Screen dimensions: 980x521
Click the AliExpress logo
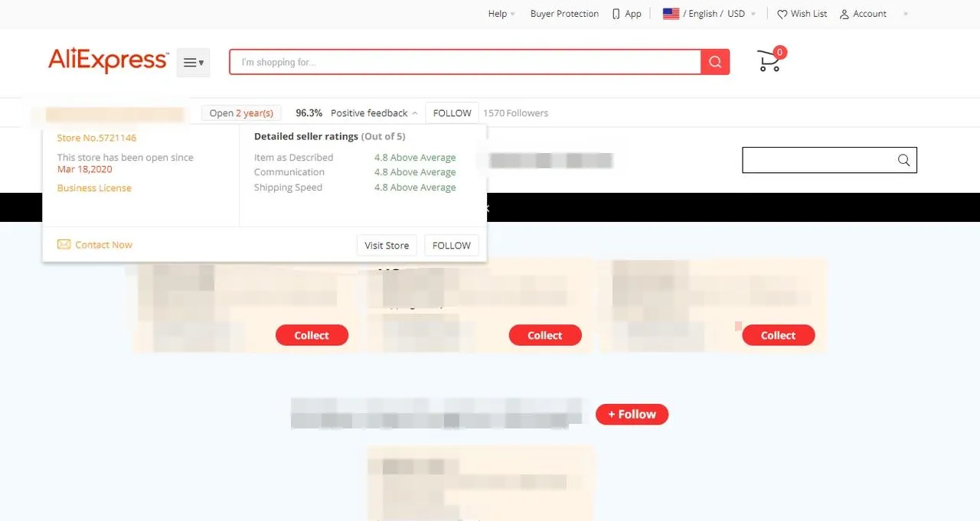(x=107, y=61)
